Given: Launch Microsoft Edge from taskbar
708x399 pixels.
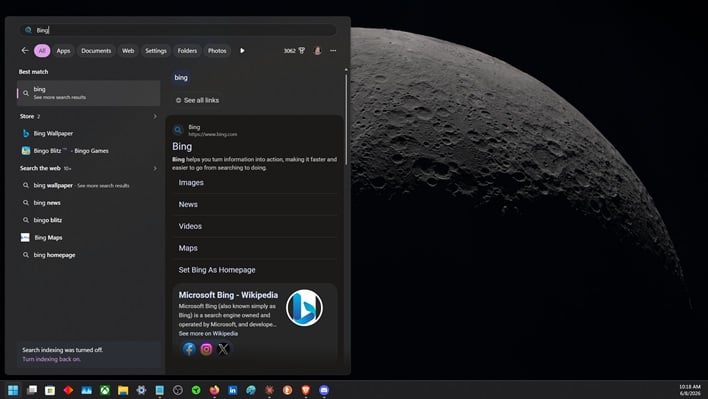Looking at the screenshot, I should (251, 390).
